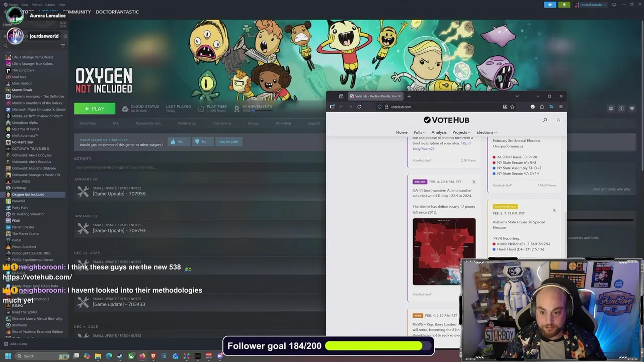Open Game Update 707956 patch notes
The height and width of the screenshot is (362, 644).
coord(119,194)
